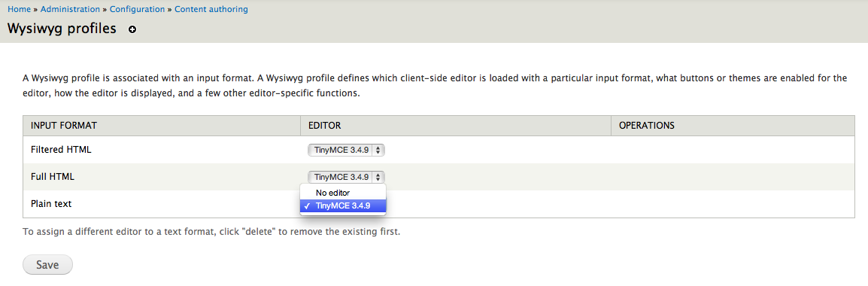Click the INPUT FORMAT column header
The image size is (868, 286).
pyautogui.click(x=64, y=126)
